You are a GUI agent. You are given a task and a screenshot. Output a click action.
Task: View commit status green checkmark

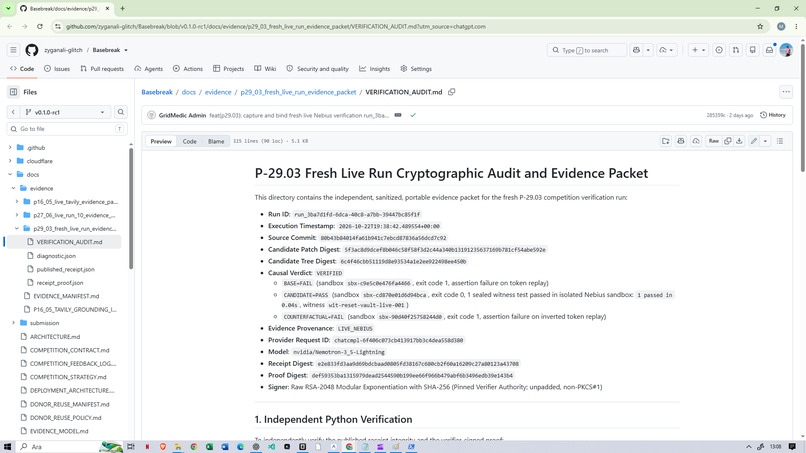click(413, 115)
